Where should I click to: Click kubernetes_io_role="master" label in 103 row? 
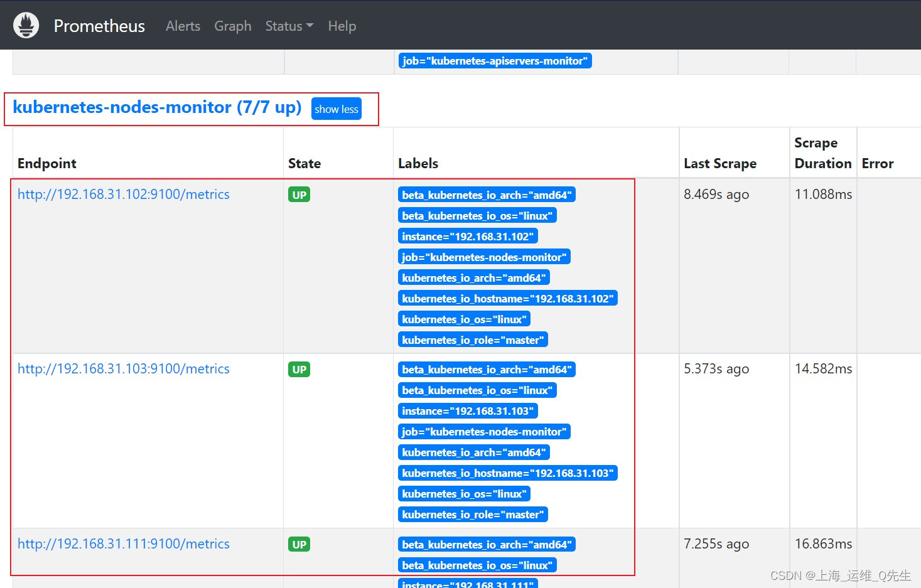click(473, 515)
